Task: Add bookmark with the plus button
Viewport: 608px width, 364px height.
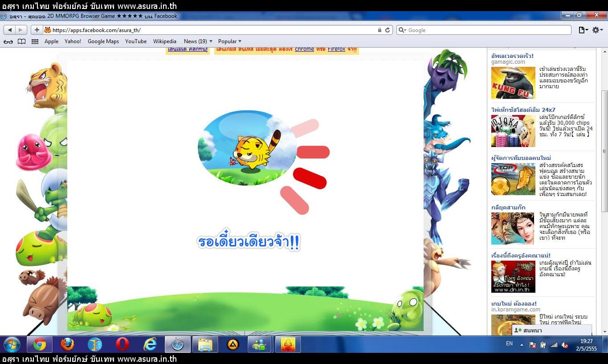Action: [37, 30]
